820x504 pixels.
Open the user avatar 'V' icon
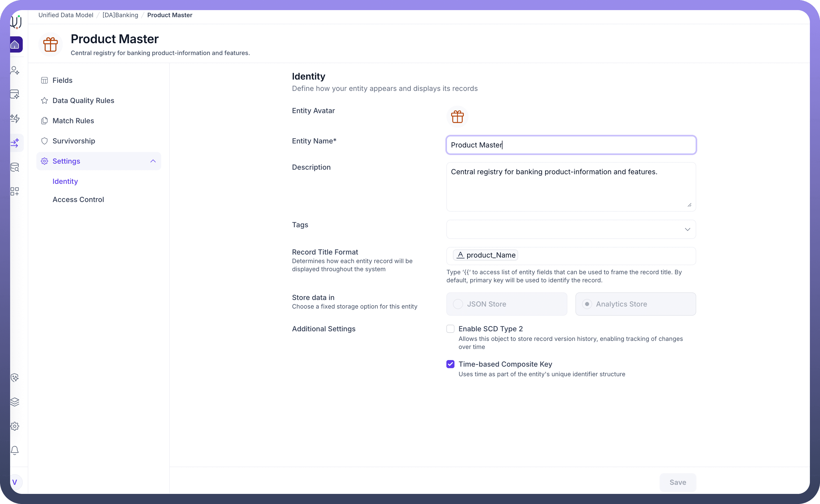(15, 482)
